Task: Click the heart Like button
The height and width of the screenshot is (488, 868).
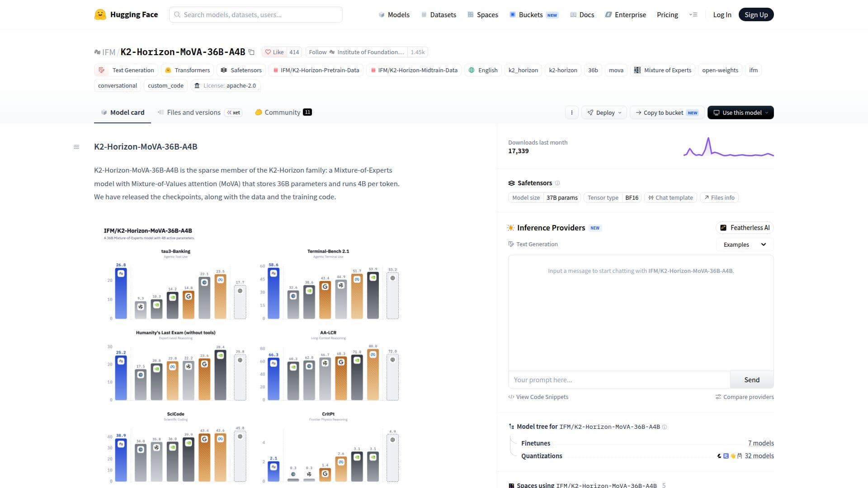Action: (x=274, y=52)
